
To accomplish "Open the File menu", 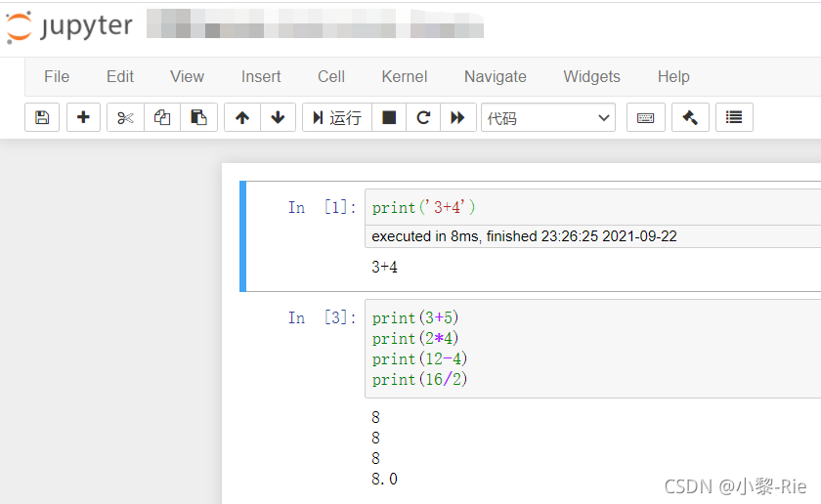I will (x=57, y=76).
